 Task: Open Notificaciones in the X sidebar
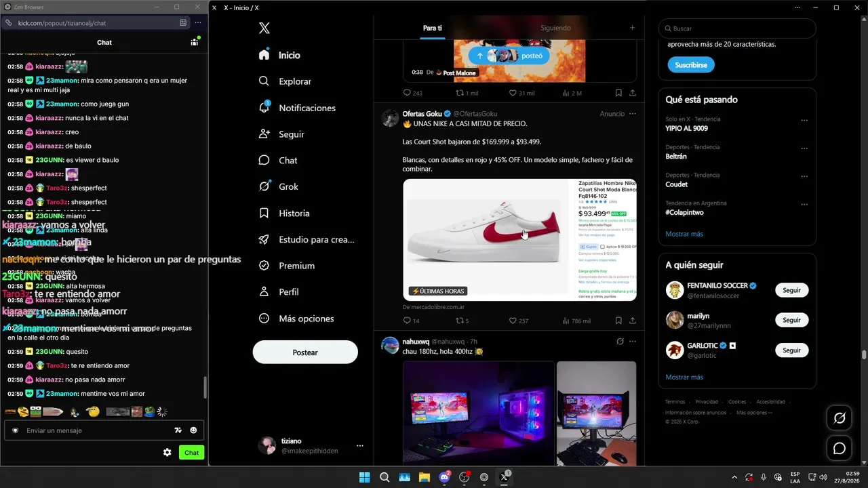click(x=297, y=108)
